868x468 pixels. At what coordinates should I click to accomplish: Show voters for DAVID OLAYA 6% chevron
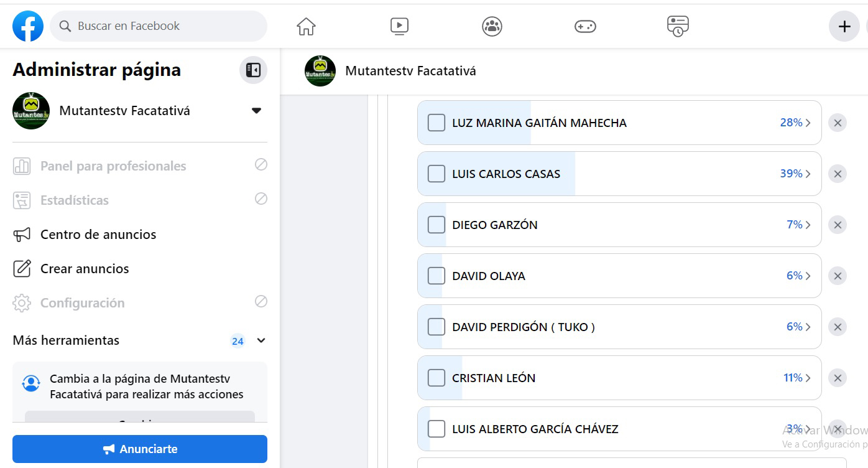coord(808,276)
